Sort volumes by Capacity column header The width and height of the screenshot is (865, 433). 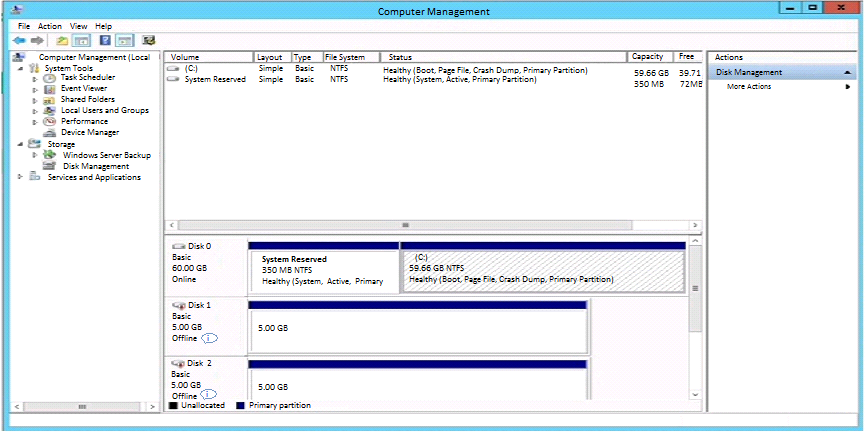(648, 57)
